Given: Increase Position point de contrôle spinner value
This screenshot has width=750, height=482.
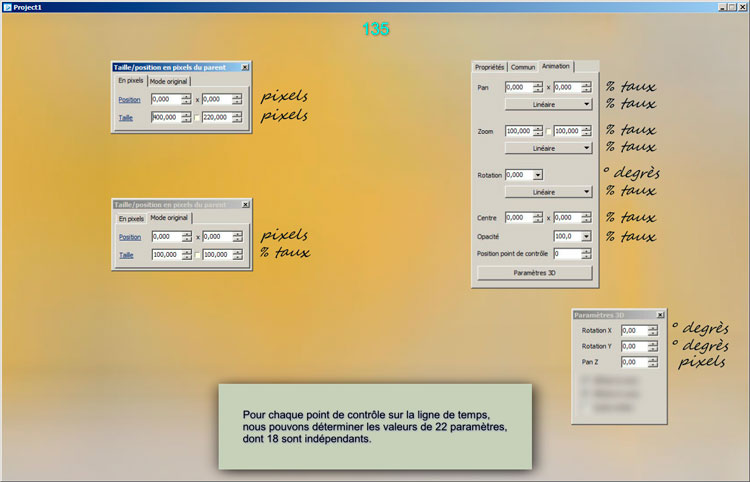Looking at the screenshot, I should pos(588,250).
